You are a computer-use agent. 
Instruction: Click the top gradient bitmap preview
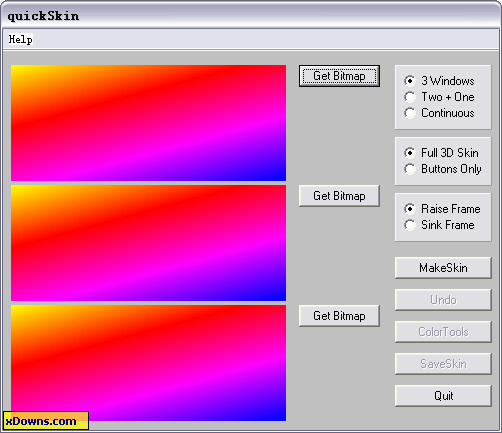pos(148,123)
